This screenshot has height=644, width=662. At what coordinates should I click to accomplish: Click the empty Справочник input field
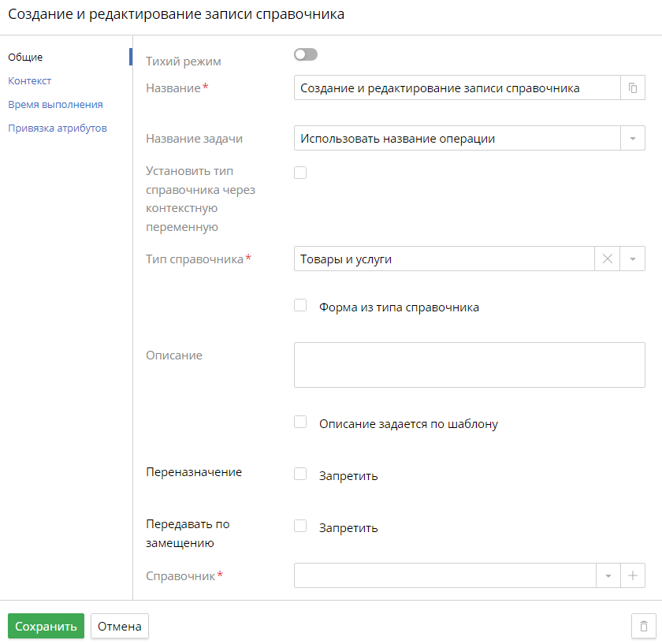pos(445,575)
